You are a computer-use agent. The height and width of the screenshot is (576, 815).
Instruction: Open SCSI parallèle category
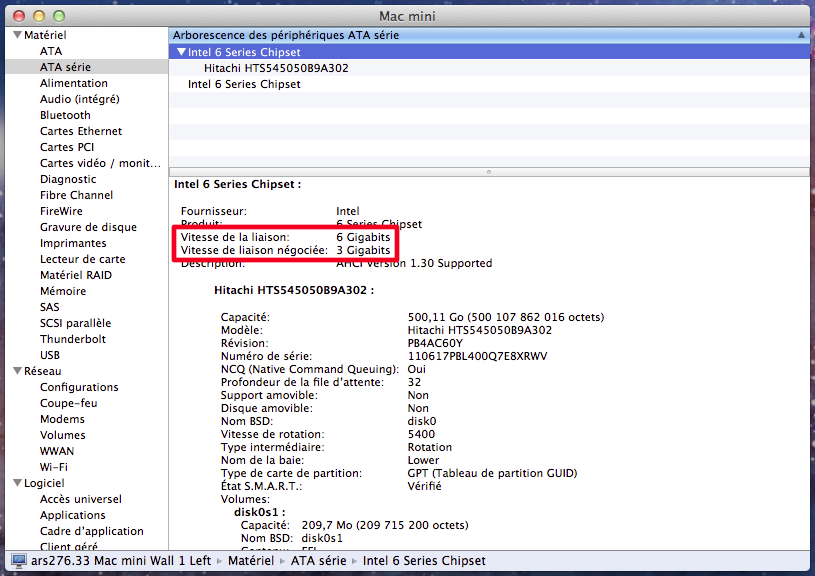tap(75, 323)
